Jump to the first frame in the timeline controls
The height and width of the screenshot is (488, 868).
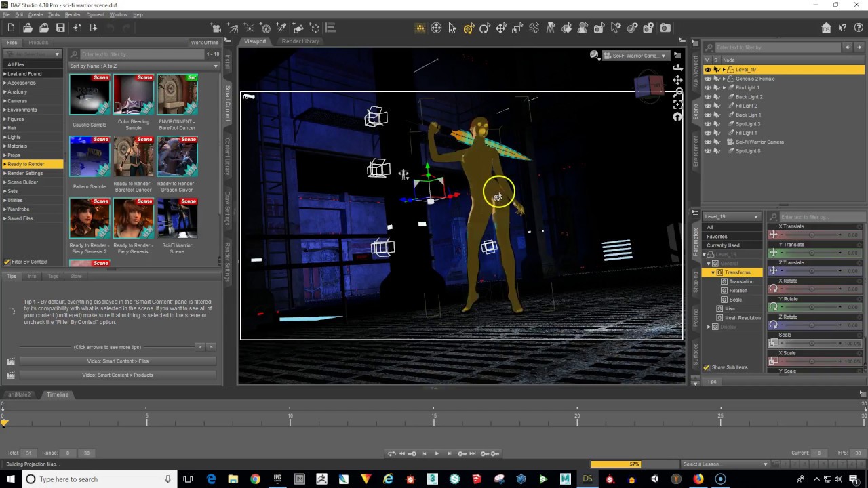(x=401, y=453)
